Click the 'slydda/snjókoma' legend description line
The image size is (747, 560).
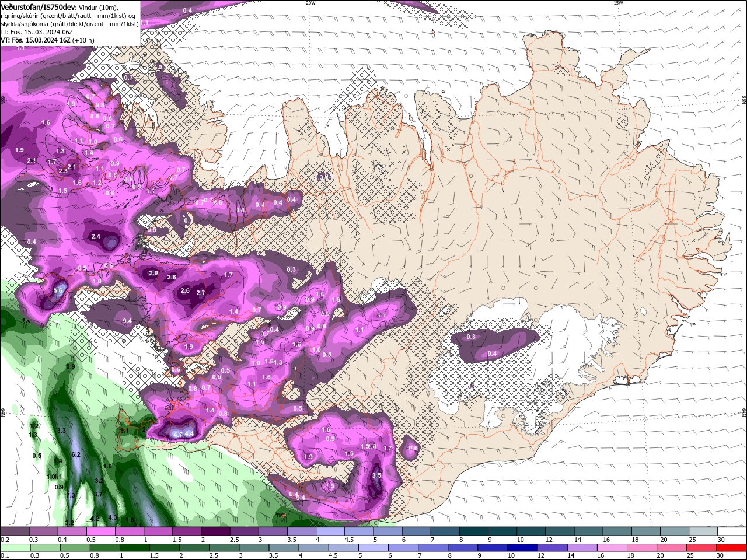pyautogui.click(x=69, y=24)
